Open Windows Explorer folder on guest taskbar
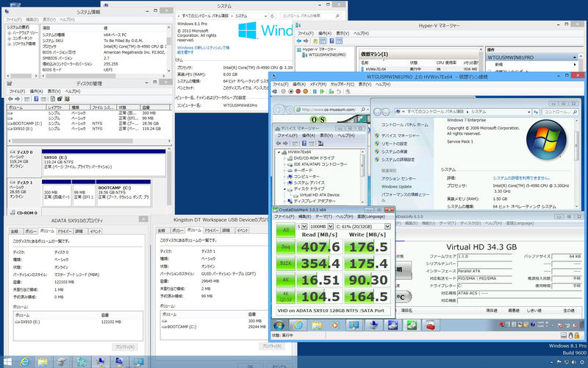 pyautogui.click(x=317, y=325)
